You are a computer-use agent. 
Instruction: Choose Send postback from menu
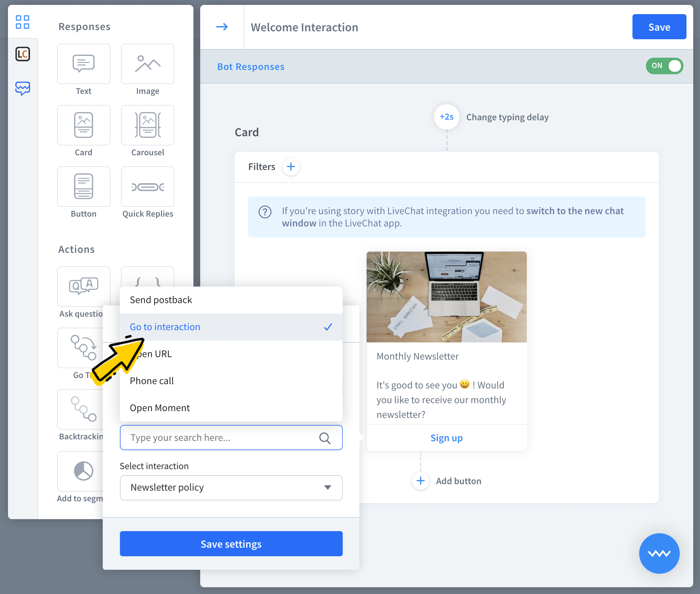point(161,300)
